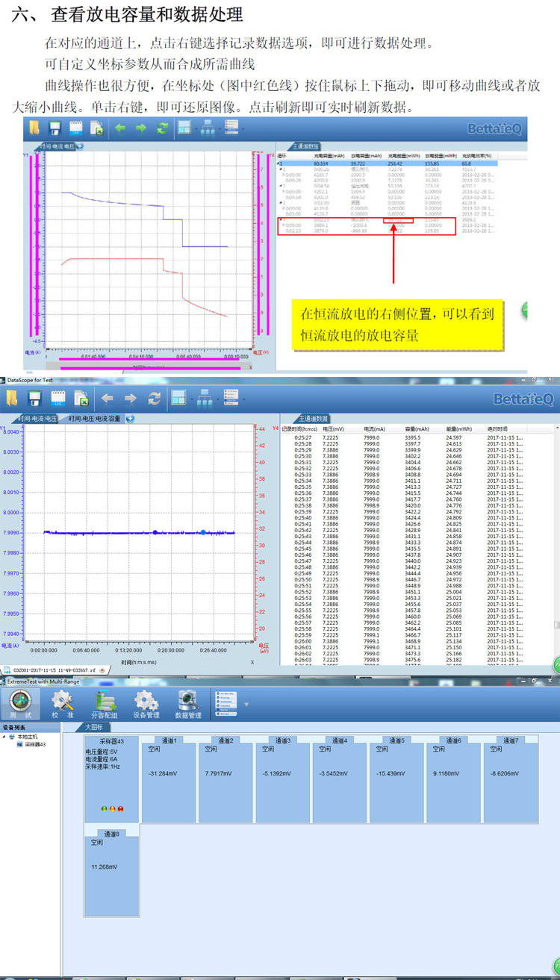
Task: Click hierarchy tree icon in DataScope for Test
Action: pyautogui.click(x=206, y=398)
